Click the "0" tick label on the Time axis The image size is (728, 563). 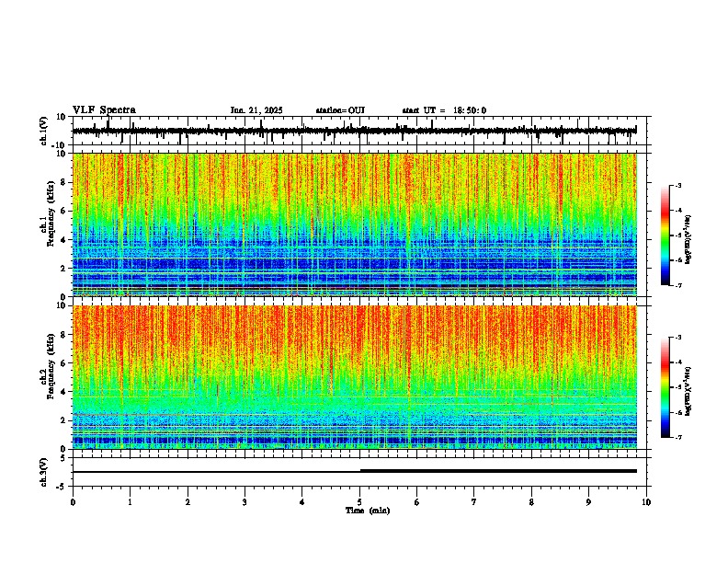click(x=73, y=502)
